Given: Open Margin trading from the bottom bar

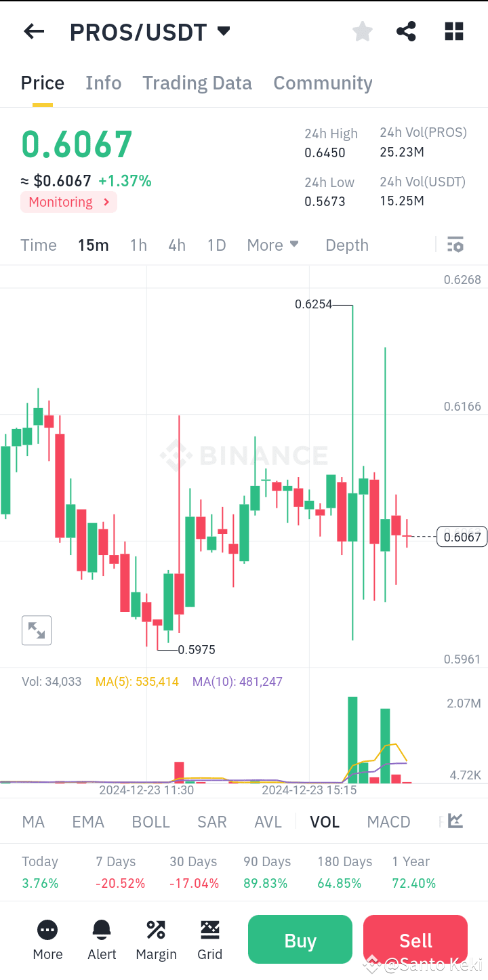Looking at the screenshot, I should (156, 939).
